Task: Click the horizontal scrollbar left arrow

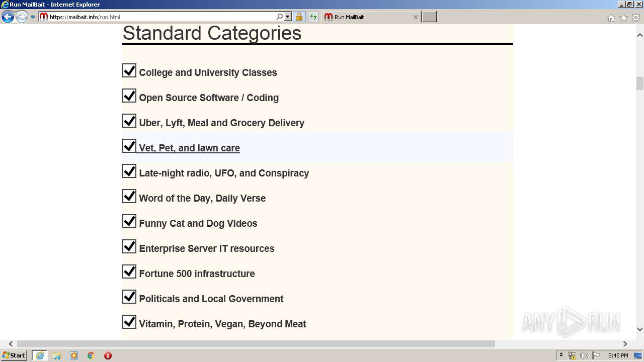Action: 11,344
